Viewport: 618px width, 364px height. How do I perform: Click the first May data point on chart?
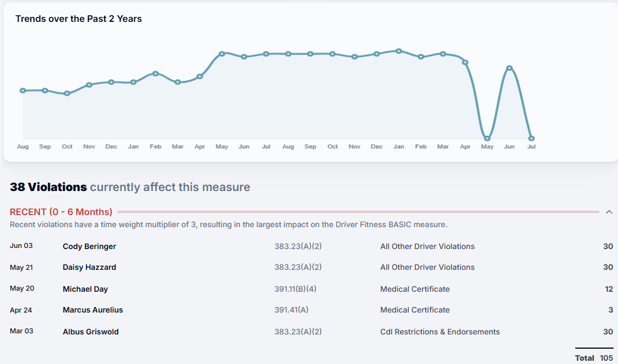222,54
